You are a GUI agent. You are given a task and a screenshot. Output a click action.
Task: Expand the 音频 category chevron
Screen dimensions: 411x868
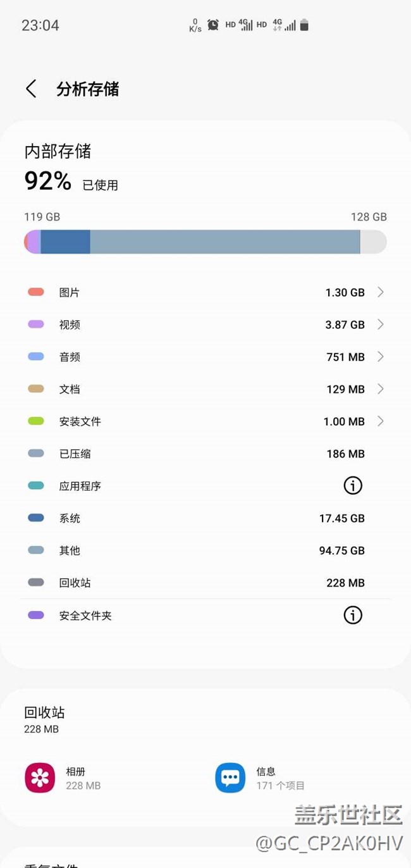coord(380,357)
